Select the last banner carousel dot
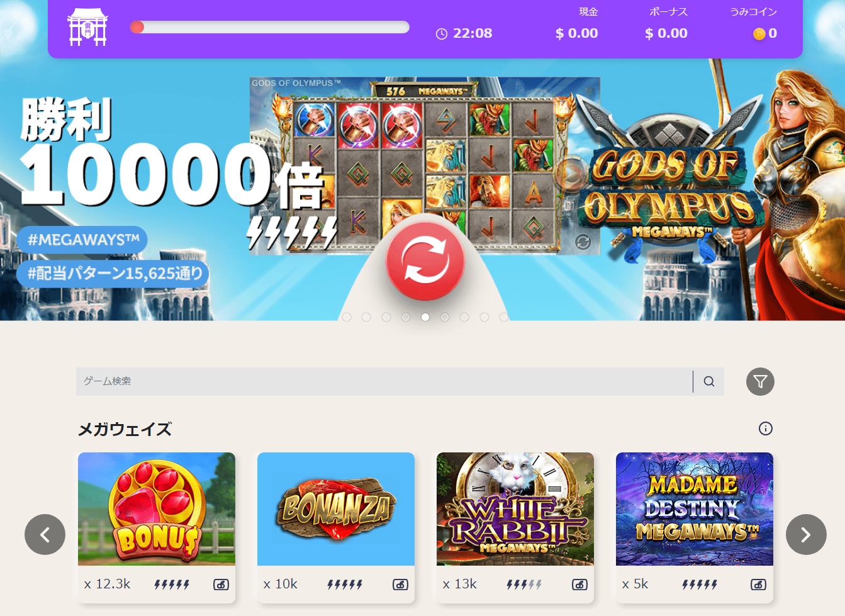The width and height of the screenshot is (845, 616). point(504,317)
